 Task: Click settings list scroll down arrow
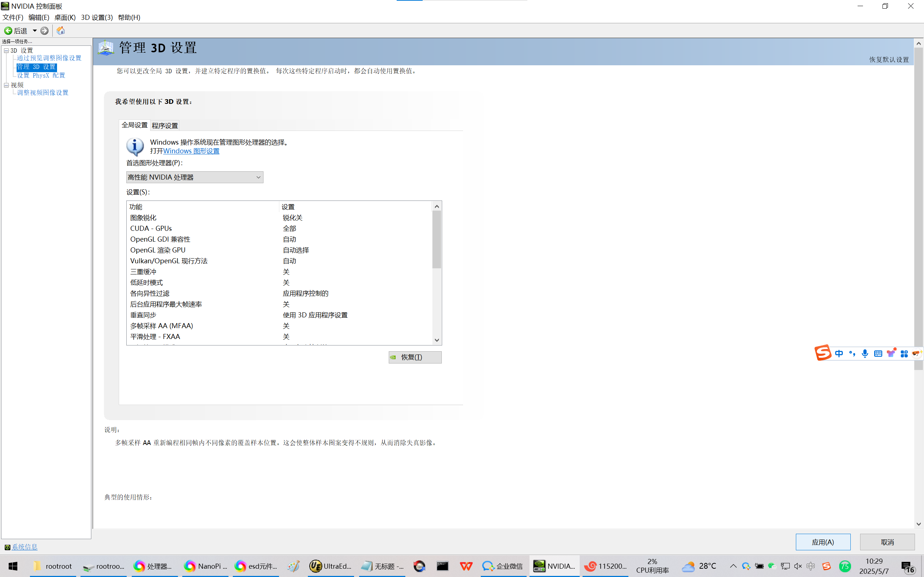437,340
